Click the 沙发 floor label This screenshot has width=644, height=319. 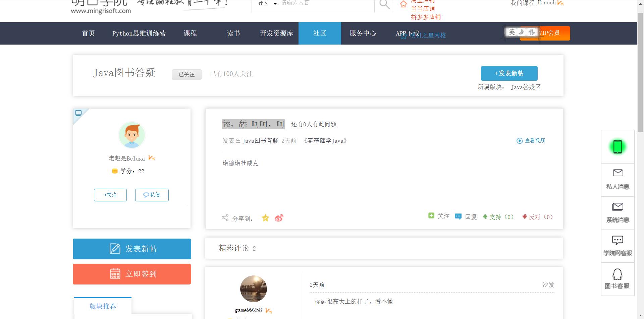click(x=548, y=285)
